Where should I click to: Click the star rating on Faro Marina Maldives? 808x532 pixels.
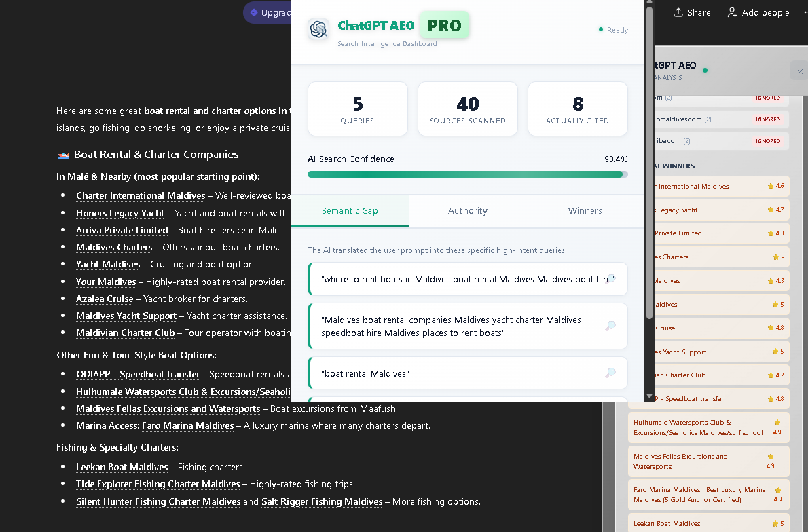click(x=777, y=490)
